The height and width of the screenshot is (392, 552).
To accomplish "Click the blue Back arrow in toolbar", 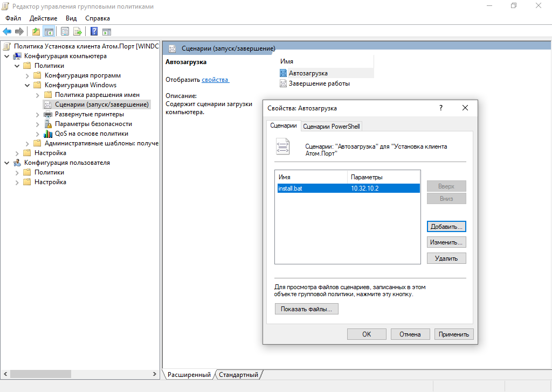I will tap(7, 31).
